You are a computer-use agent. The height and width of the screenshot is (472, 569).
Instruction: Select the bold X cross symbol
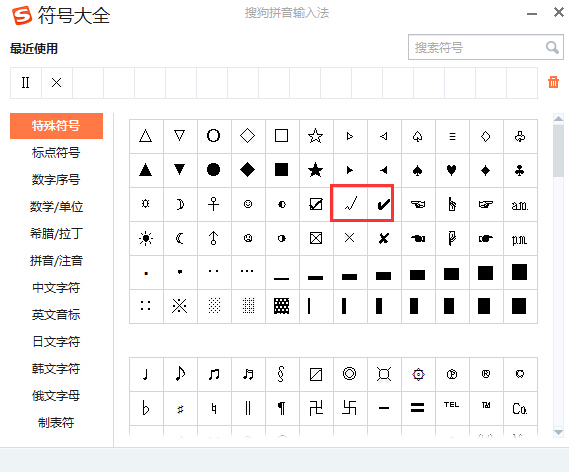click(x=384, y=238)
